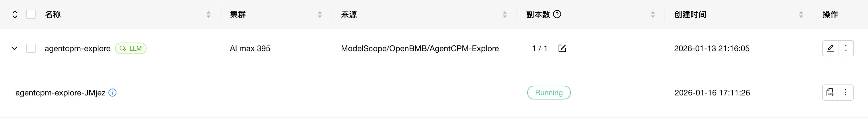Toggle the select-all checkbox in header
The width and height of the screenshot is (868, 119).
coord(31,14)
